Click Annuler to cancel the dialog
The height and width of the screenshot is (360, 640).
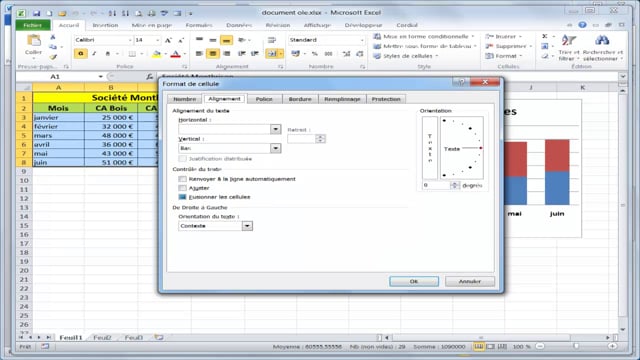click(x=470, y=281)
